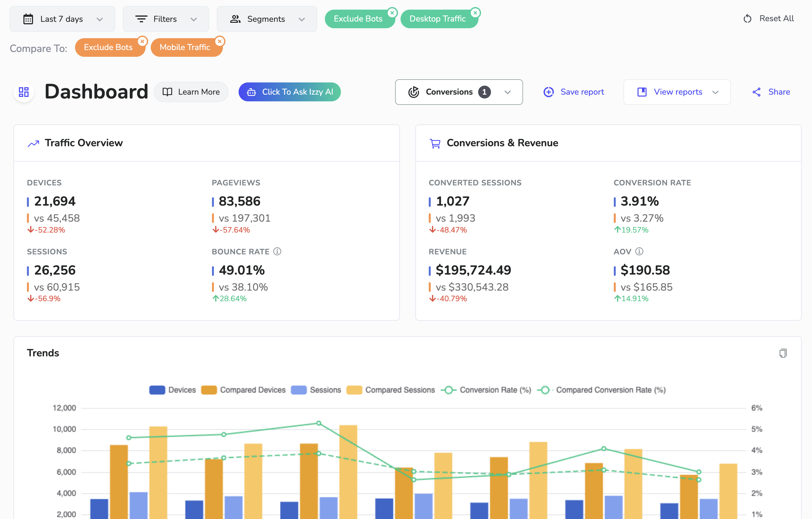This screenshot has width=812, height=519.
Task: Open the Last 7 days date picker
Action: [x=62, y=19]
